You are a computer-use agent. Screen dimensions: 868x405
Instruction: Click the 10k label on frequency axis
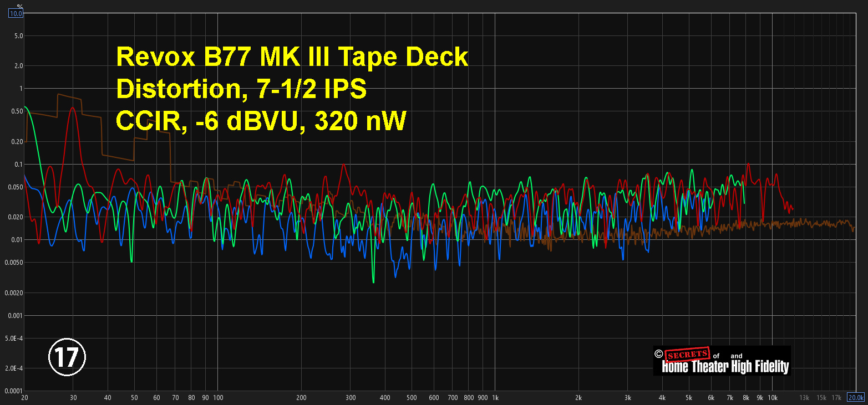point(772,397)
